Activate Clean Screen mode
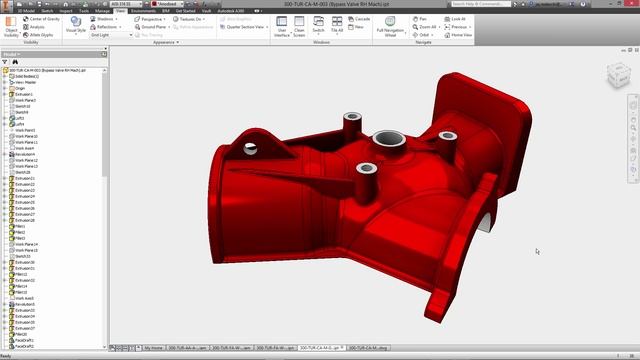The width and height of the screenshot is (640, 360). point(299,27)
